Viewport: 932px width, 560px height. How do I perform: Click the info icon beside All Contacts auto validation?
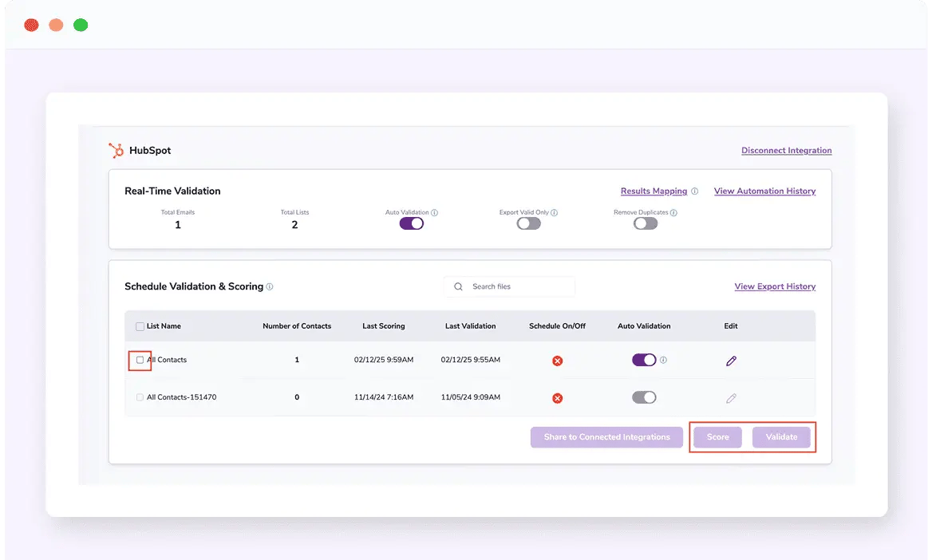point(663,360)
